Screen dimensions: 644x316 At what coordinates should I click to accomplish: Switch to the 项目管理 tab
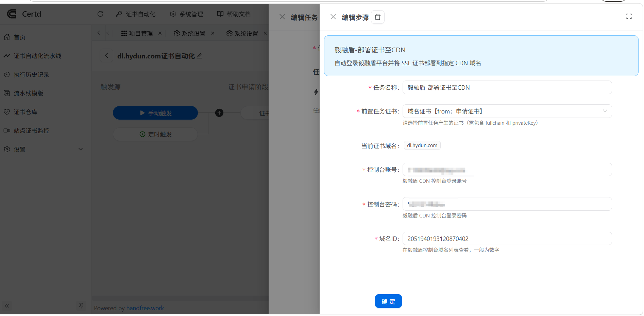click(x=137, y=33)
